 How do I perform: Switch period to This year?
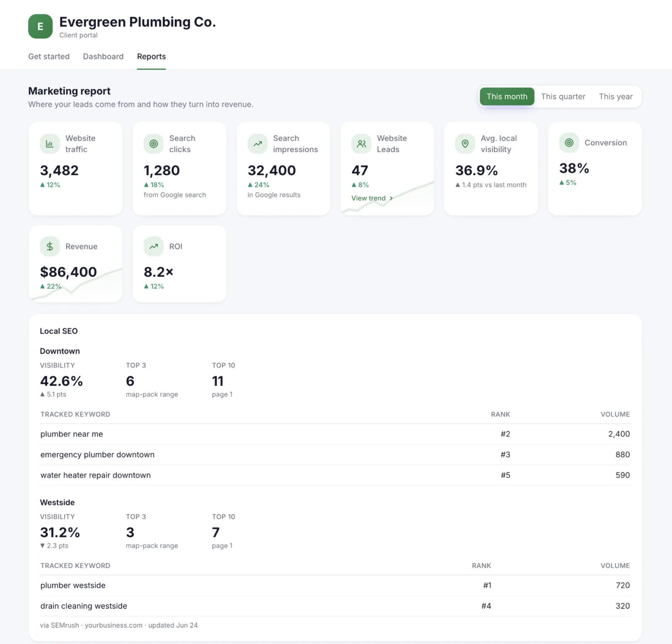pyautogui.click(x=615, y=97)
